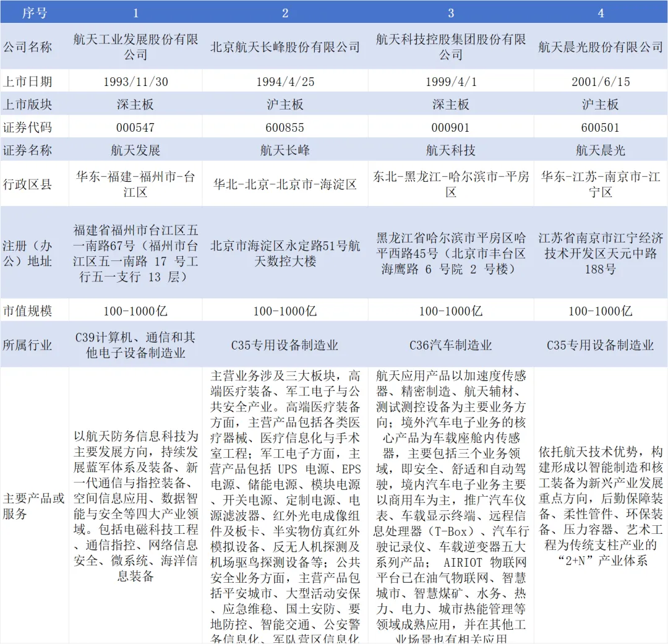The image size is (668, 644).
Task: Click 深主板 under listing date 1993/11/30
Action: click(135, 105)
